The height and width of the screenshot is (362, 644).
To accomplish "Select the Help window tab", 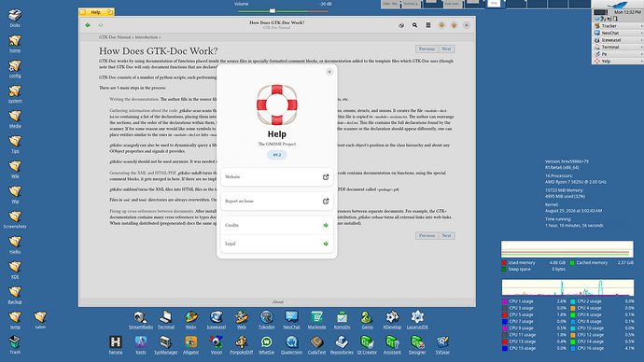I will 96,12.
